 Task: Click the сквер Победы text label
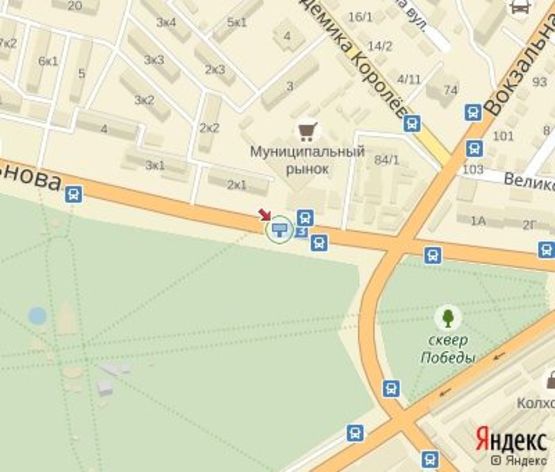(448, 349)
